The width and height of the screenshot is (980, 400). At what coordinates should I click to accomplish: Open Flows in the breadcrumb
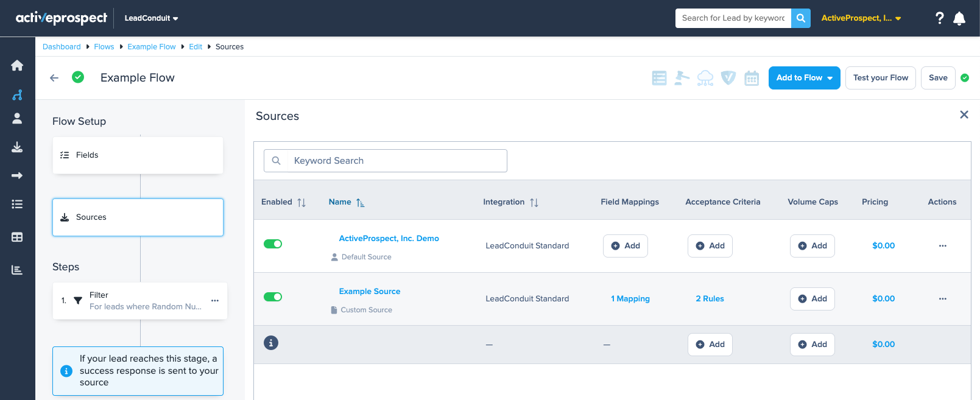point(104,47)
